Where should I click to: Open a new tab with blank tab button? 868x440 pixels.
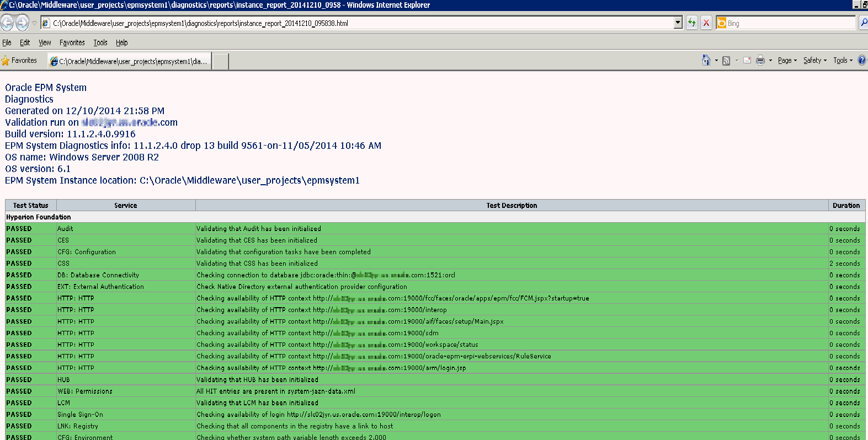pos(221,61)
